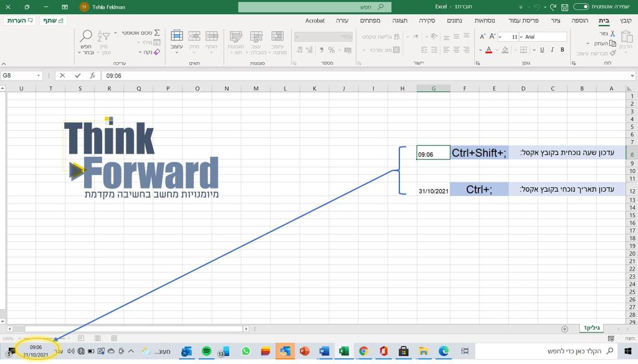The width and height of the screenshot is (638, 364).
Task: Click the new sheet plus button
Action: tap(564, 329)
